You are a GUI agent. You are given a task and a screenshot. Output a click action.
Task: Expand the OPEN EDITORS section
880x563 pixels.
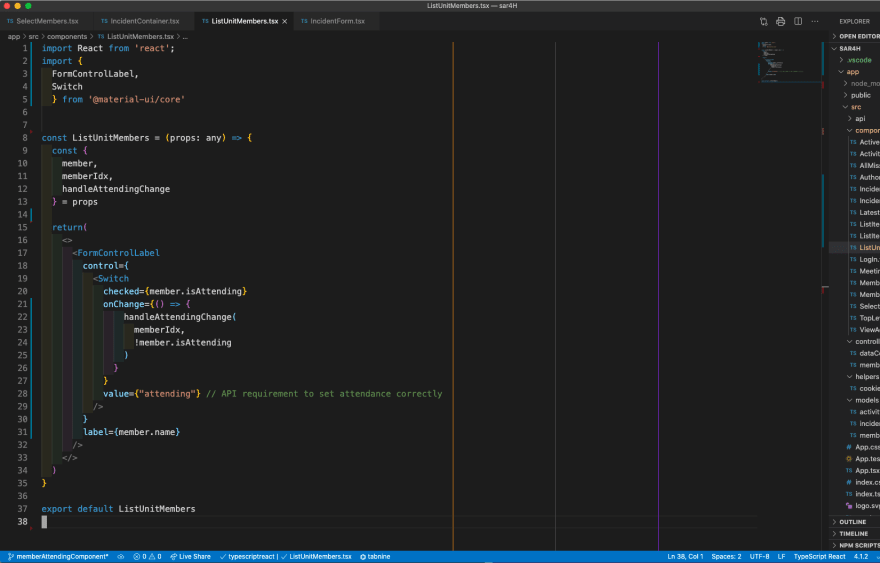(x=856, y=36)
